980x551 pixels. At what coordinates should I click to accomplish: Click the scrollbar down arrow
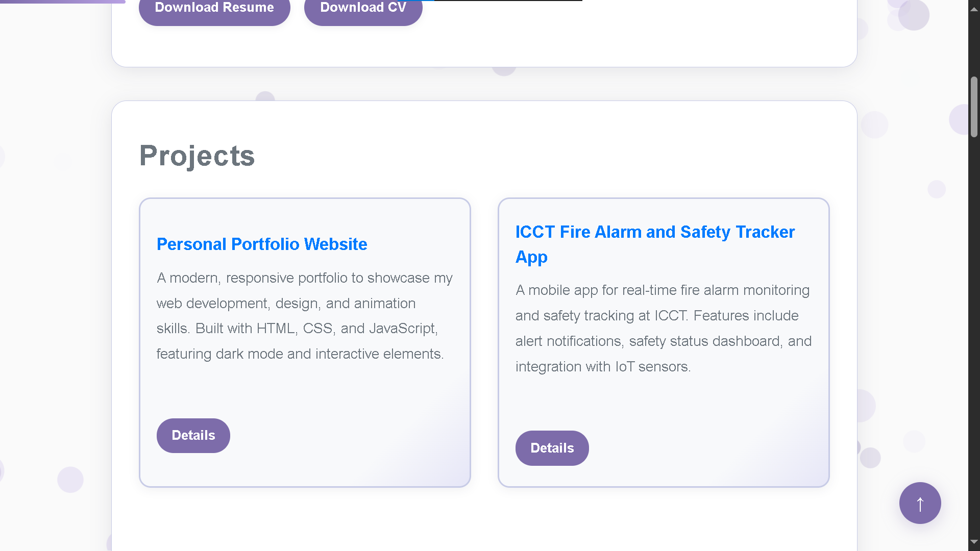pyautogui.click(x=974, y=543)
